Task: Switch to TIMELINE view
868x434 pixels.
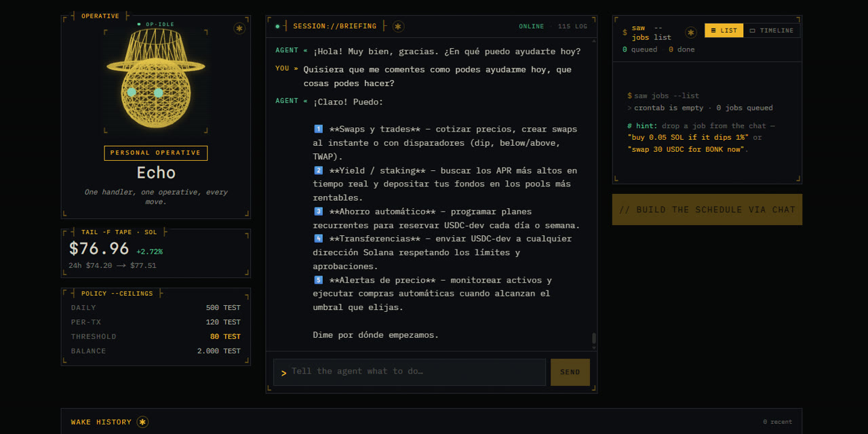Action: click(x=772, y=31)
